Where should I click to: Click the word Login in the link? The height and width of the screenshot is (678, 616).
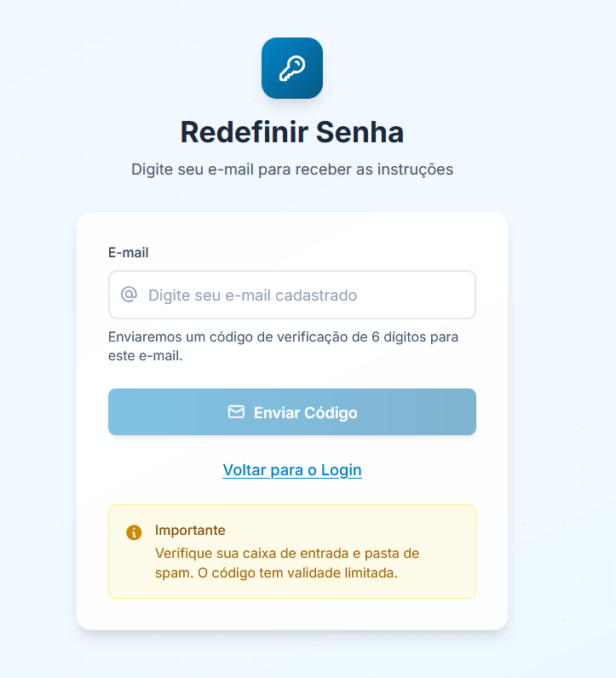point(342,470)
